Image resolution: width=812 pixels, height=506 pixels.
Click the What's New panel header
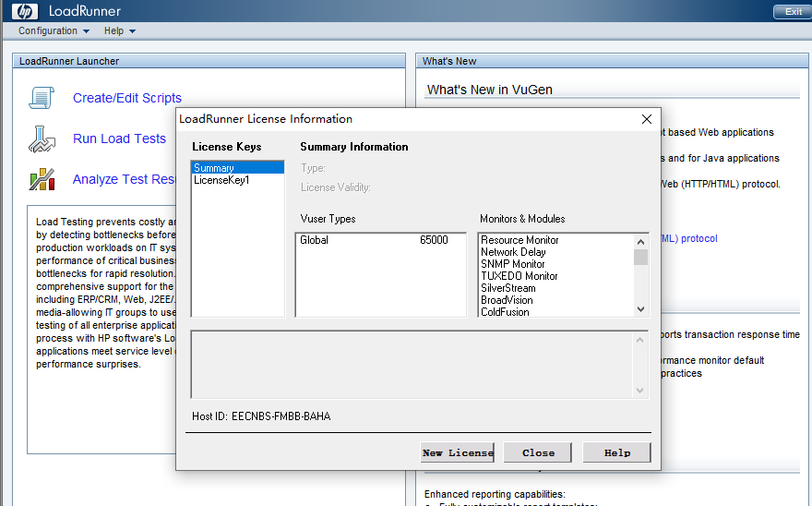(x=612, y=61)
